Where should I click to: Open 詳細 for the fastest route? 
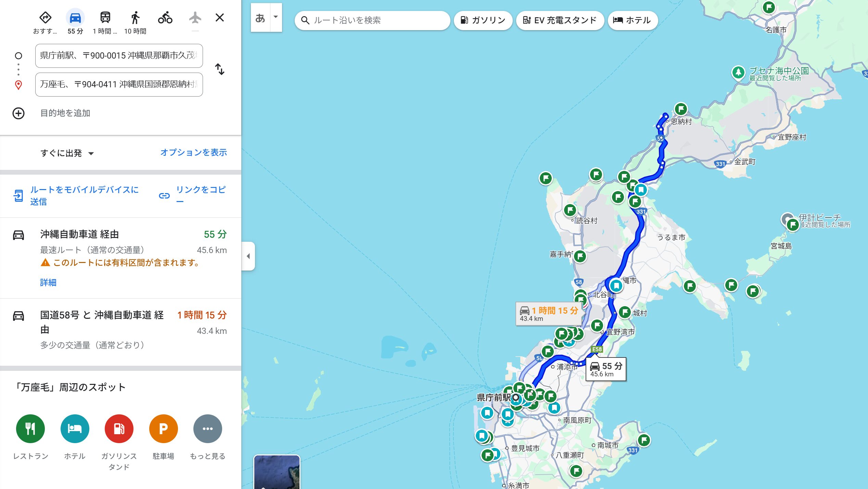click(48, 283)
